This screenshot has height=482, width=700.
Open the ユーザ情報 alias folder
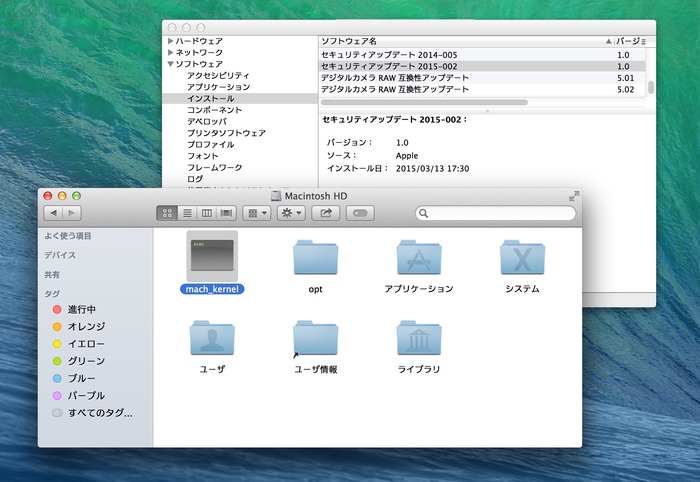coord(315,338)
